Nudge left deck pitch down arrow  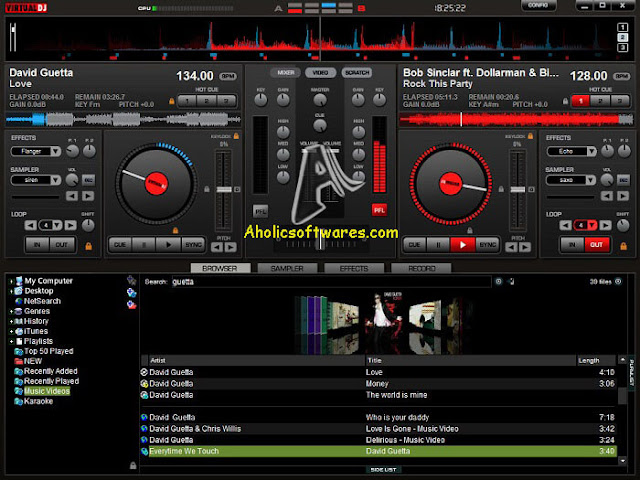coord(217,247)
